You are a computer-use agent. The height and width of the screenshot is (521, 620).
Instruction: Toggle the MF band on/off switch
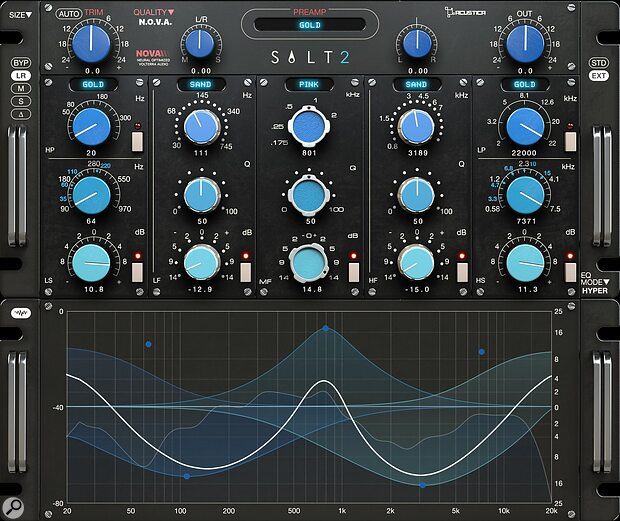[354, 272]
